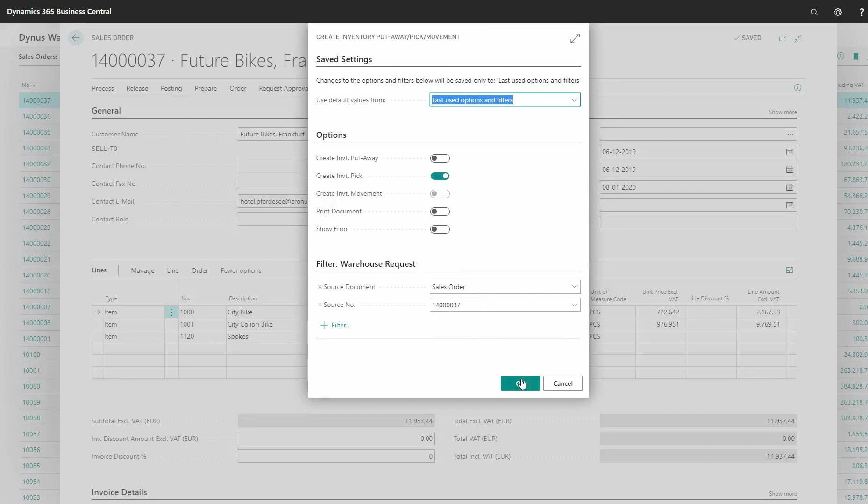The image size is (868, 504).
Task: Open the Source No. dropdown
Action: [574, 305]
